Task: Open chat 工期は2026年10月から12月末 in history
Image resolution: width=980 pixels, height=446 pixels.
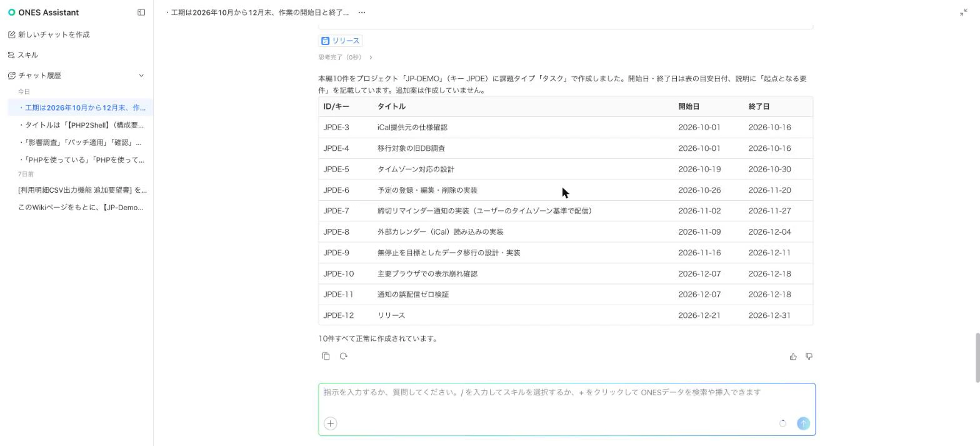Action: pyautogui.click(x=81, y=108)
